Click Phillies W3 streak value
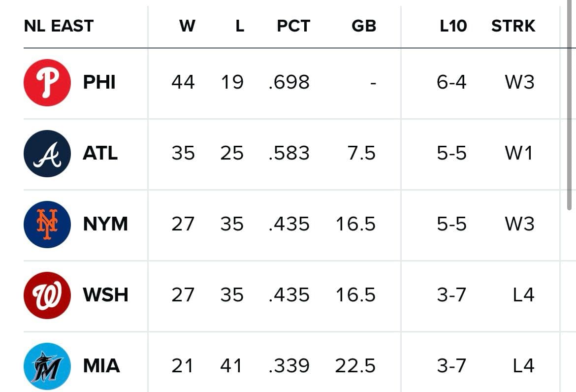Viewport: 576px width, 392px height. click(519, 82)
